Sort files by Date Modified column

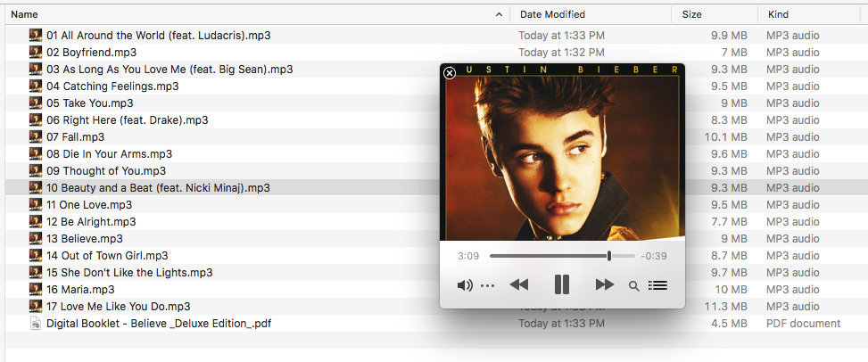point(552,14)
